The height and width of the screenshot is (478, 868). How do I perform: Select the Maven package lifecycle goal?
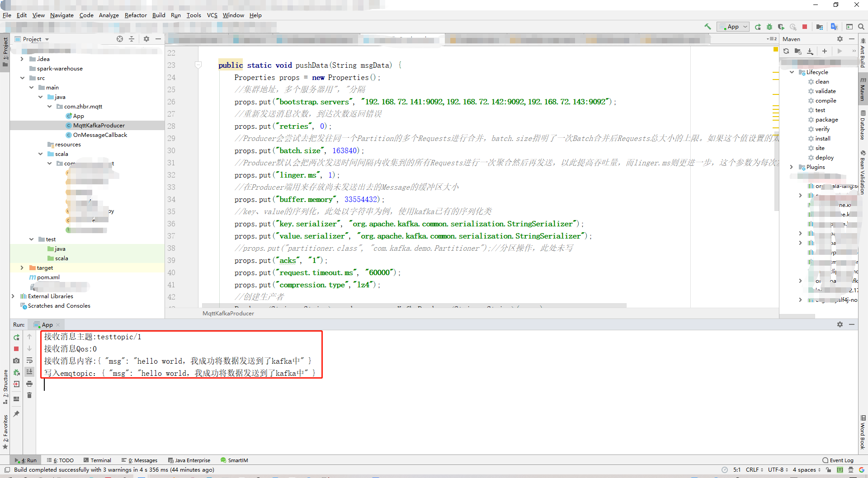click(826, 119)
